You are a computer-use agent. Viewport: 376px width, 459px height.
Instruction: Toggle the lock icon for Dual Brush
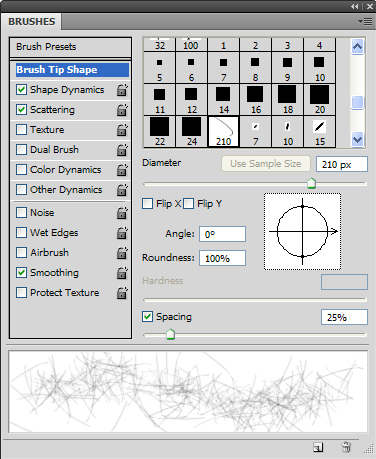tap(122, 150)
